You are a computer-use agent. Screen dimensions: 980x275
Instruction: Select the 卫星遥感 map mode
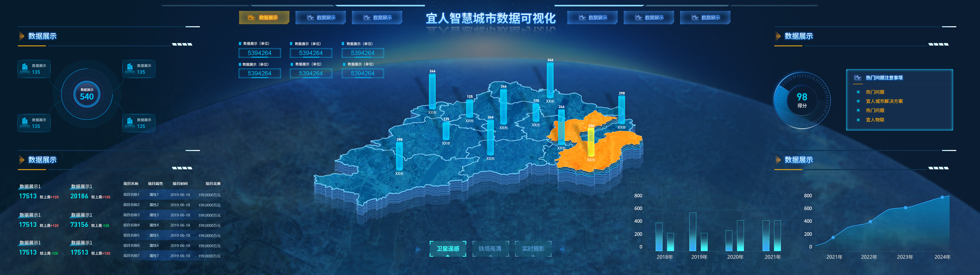tap(448, 249)
